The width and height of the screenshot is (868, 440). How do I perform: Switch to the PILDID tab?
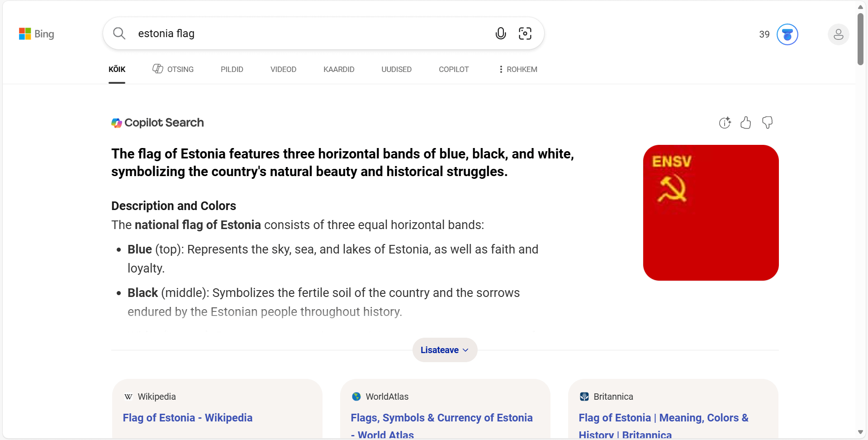232,69
